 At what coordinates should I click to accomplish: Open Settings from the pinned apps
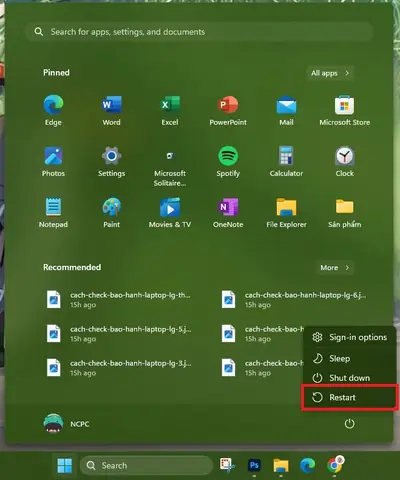[x=111, y=161]
